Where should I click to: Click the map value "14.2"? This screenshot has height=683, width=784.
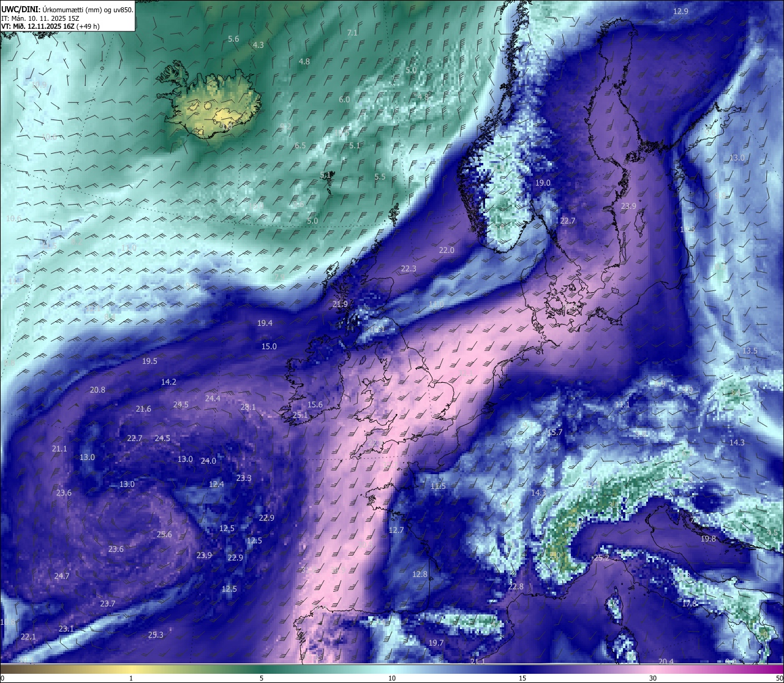(168, 382)
